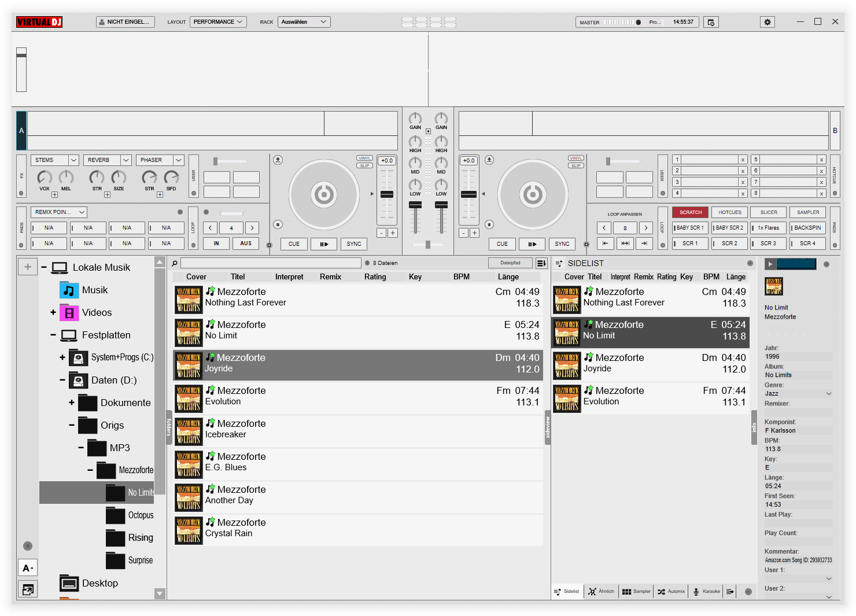This screenshot has width=856, height=616.
Task: Collapse the Daten (D:) tree node
Action: tap(62, 380)
